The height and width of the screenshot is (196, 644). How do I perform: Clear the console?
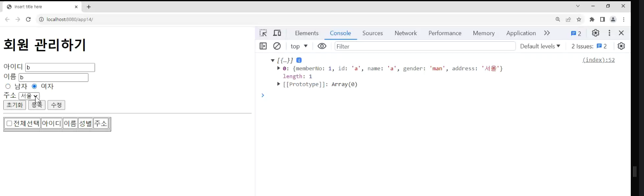tap(277, 46)
